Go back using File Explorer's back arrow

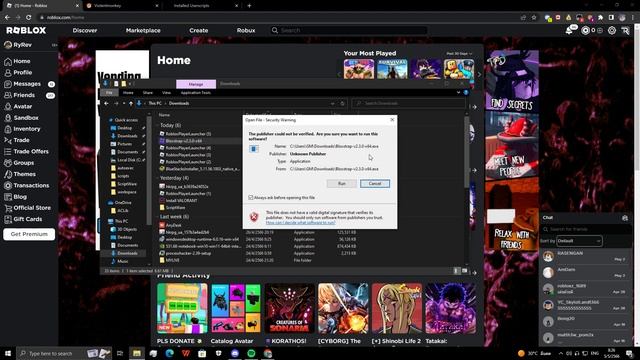[x=107, y=103]
